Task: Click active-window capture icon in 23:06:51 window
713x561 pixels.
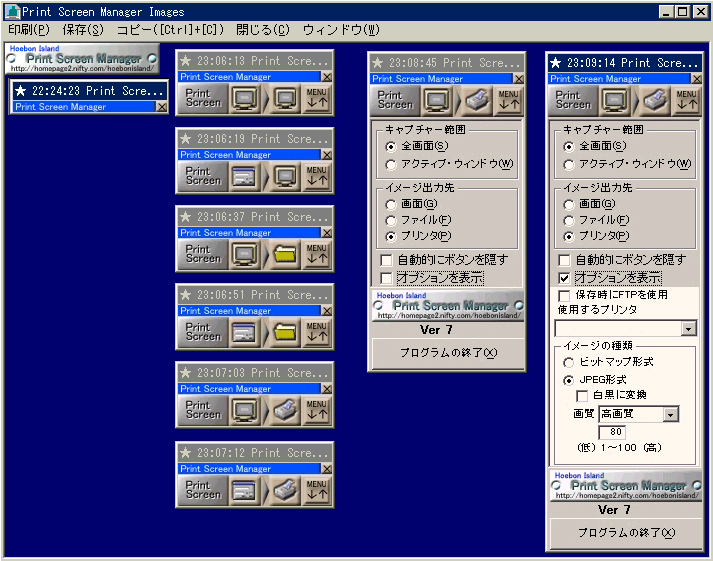Action: [x=245, y=333]
